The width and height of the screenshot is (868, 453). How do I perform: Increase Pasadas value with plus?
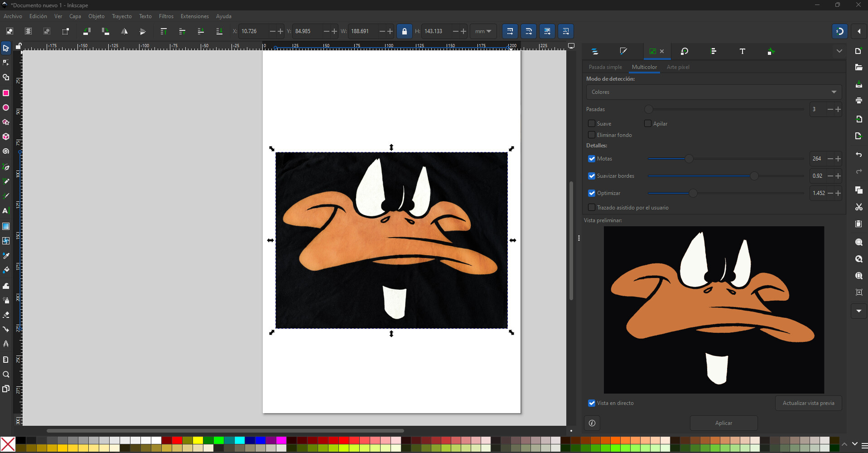838,109
